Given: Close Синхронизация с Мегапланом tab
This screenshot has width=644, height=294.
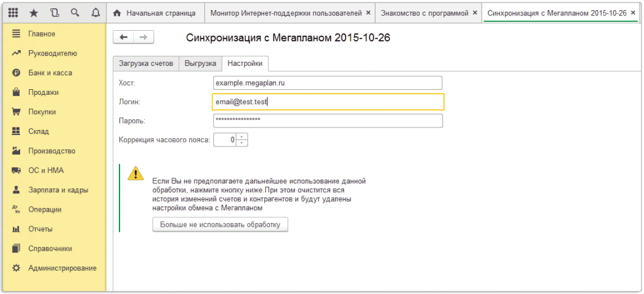Looking at the screenshot, I should click(633, 13).
